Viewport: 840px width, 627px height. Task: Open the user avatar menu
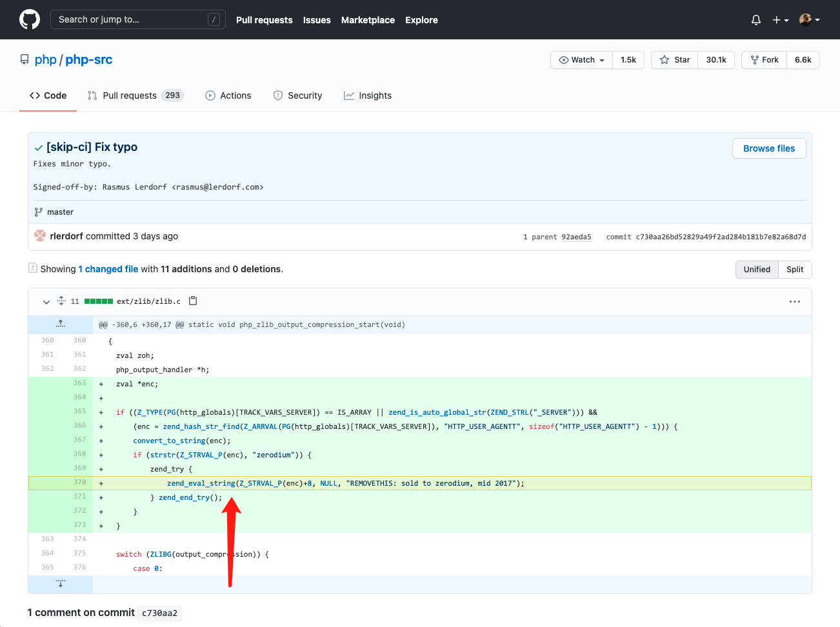(x=810, y=20)
